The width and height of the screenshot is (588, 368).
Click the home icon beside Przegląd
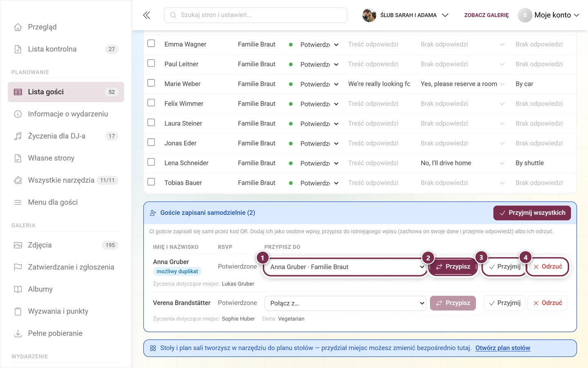point(18,27)
